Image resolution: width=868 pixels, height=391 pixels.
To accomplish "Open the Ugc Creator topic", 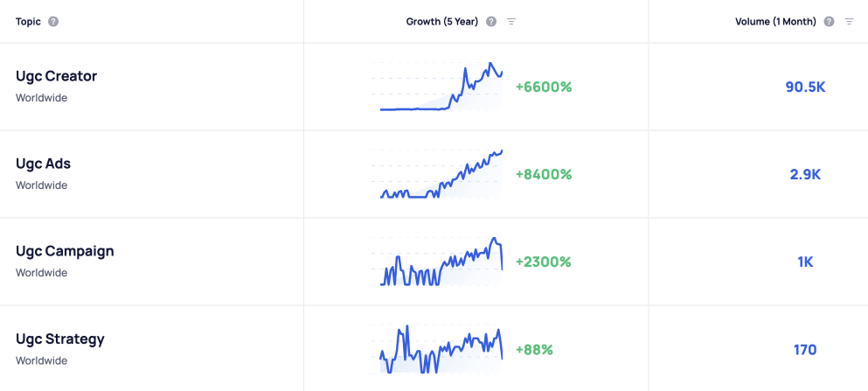I will tap(57, 76).
